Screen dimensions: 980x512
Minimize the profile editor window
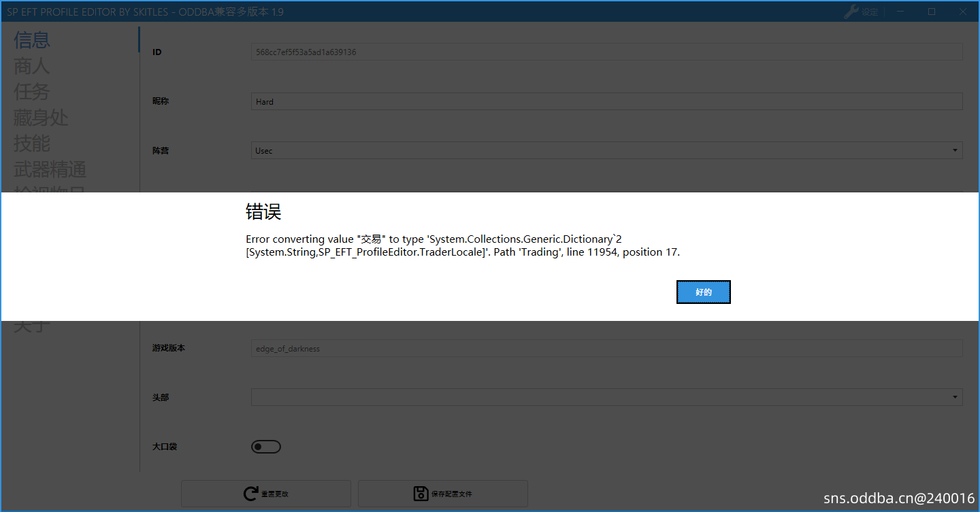(x=900, y=12)
